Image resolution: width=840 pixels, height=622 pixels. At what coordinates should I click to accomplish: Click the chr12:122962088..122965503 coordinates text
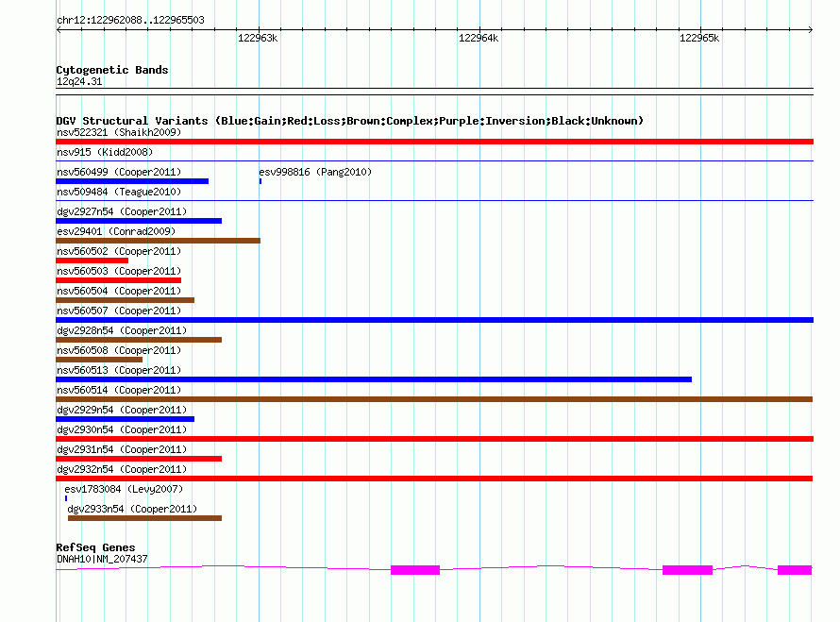click(x=130, y=20)
